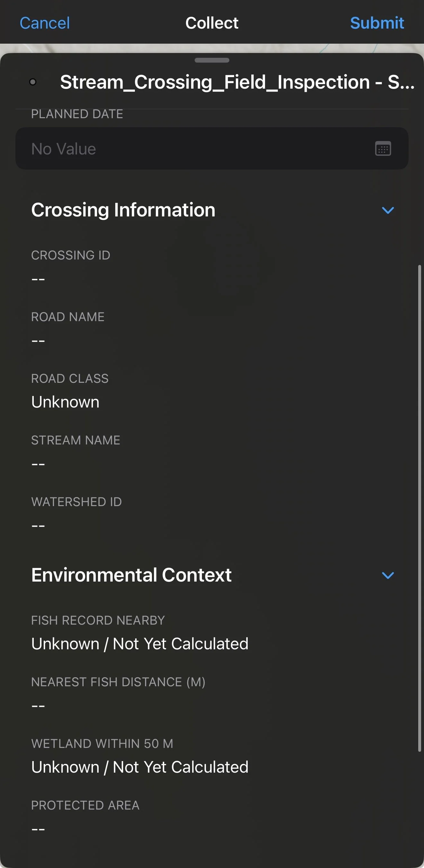Collapse the Crossing Information section chevron
The width and height of the screenshot is (424, 868).
tap(388, 210)
